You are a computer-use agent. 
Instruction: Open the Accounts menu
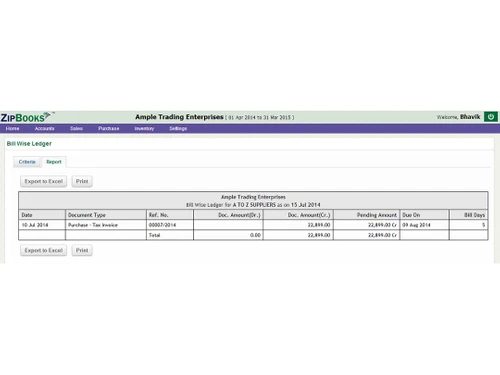[44, 128]
